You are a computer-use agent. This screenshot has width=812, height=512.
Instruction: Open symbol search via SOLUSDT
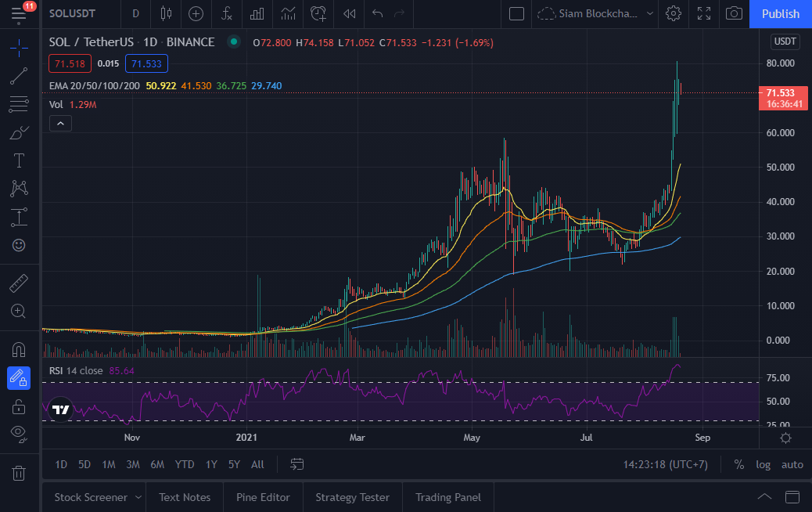(x=70, y=14)
